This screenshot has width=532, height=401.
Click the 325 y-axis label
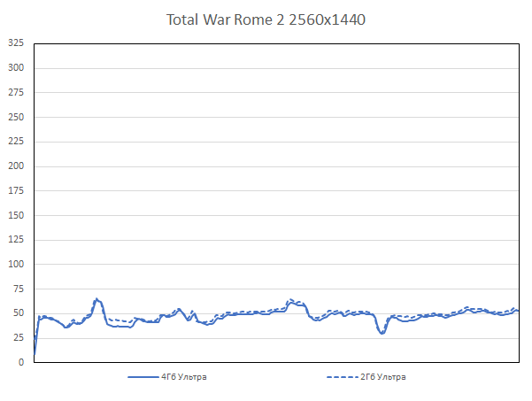pyautogui.click(x=15, y=42)
